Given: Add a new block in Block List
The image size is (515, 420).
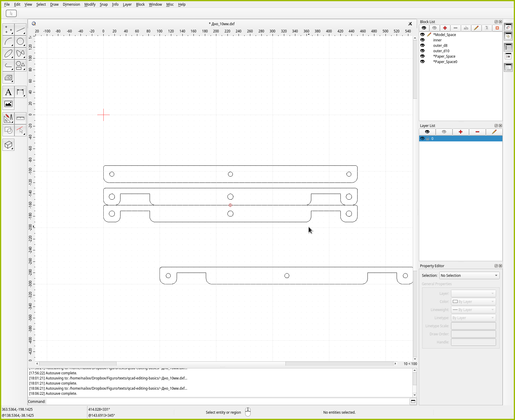Looking at the screenshot, I should (x=445, y=28).
